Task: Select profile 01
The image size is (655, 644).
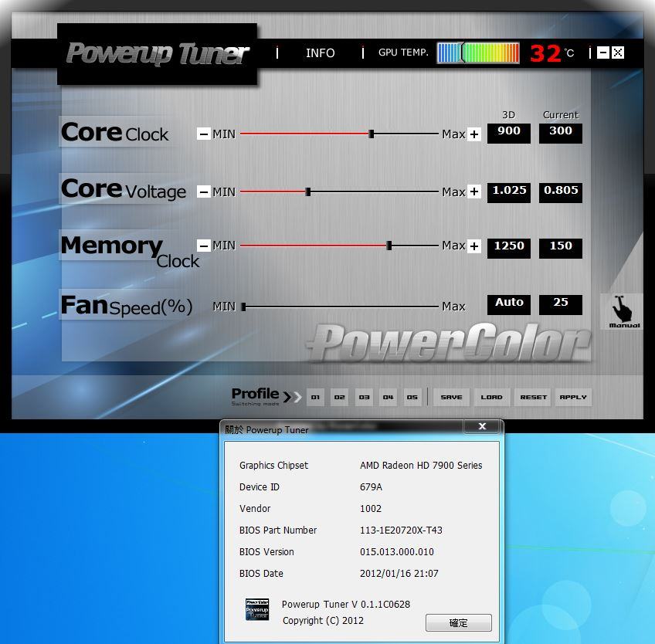Action: coord(315,397)
